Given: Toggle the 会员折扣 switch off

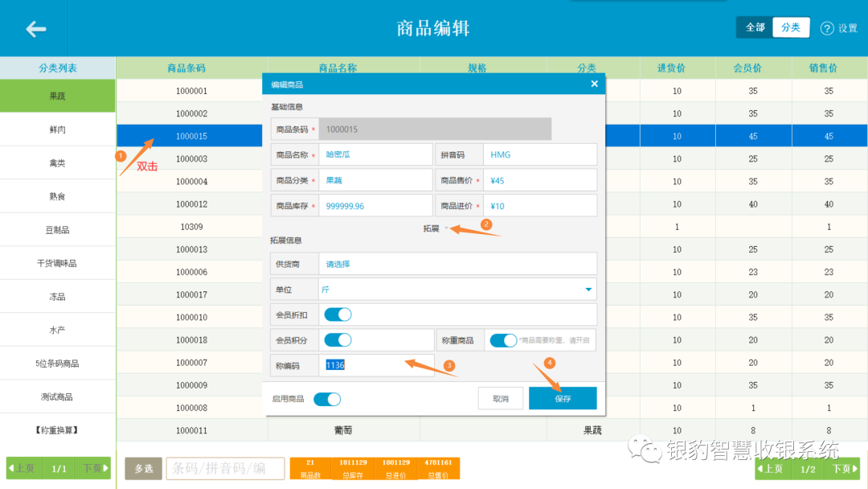Looking at the screenshot, I should (338, 314).
